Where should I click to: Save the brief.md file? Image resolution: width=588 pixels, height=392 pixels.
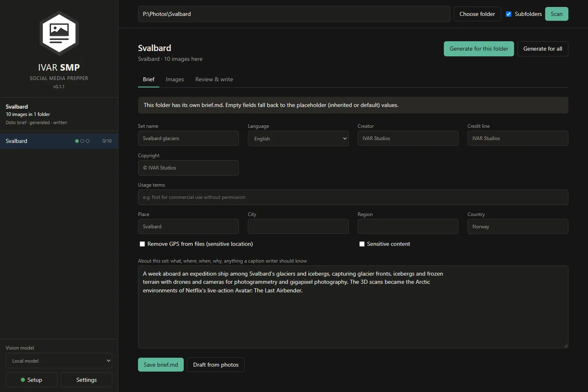coord(161,365)
